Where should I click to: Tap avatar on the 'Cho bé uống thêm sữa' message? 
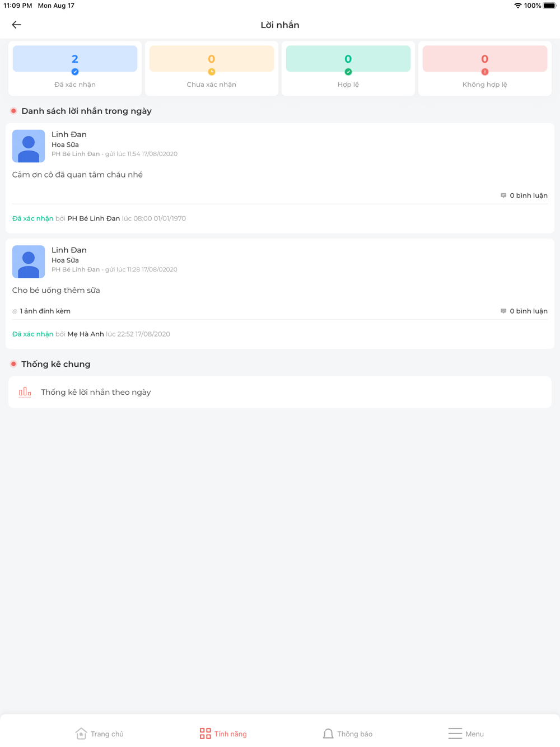(29, 262)
